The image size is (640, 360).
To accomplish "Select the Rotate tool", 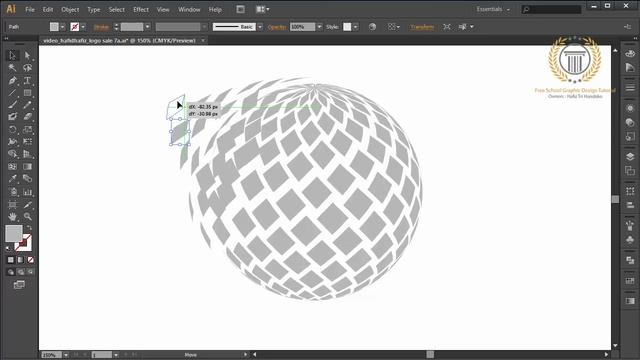I will coord(12,129).
